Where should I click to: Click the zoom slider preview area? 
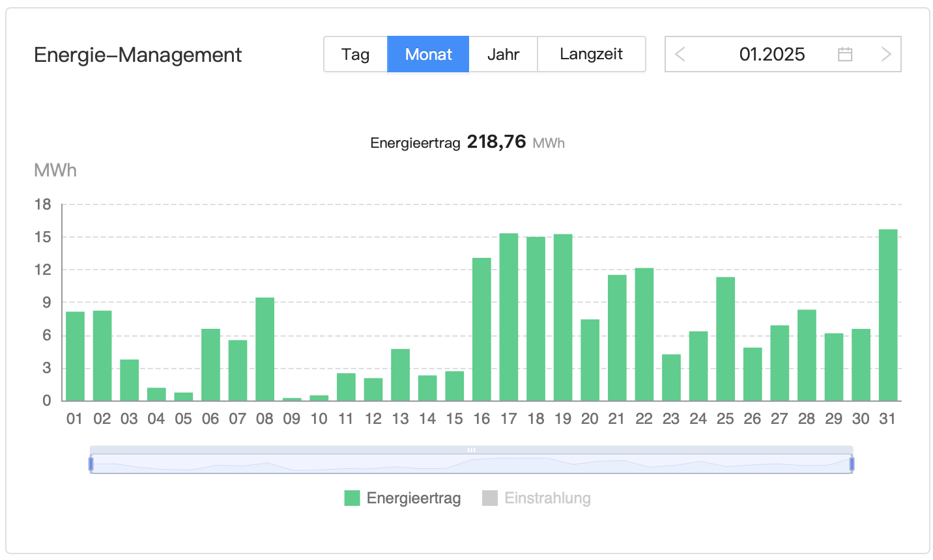(x=471, y=464)
